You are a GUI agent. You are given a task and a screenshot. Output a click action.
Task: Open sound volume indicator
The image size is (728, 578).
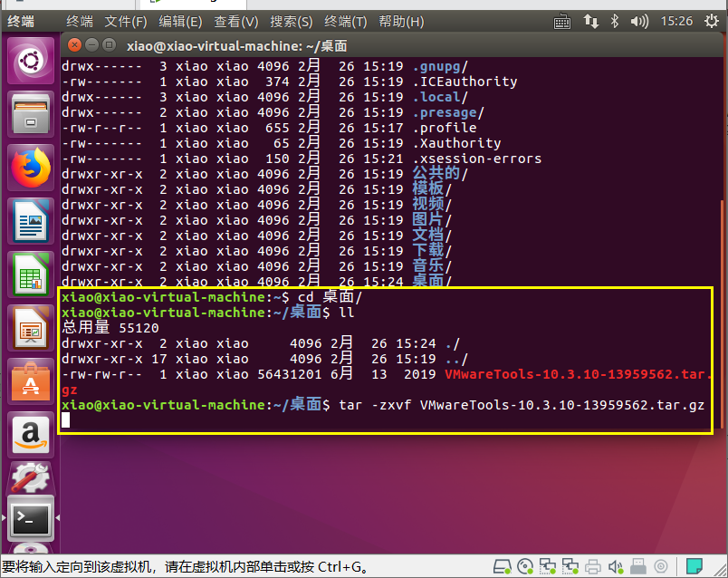point(639,22)
